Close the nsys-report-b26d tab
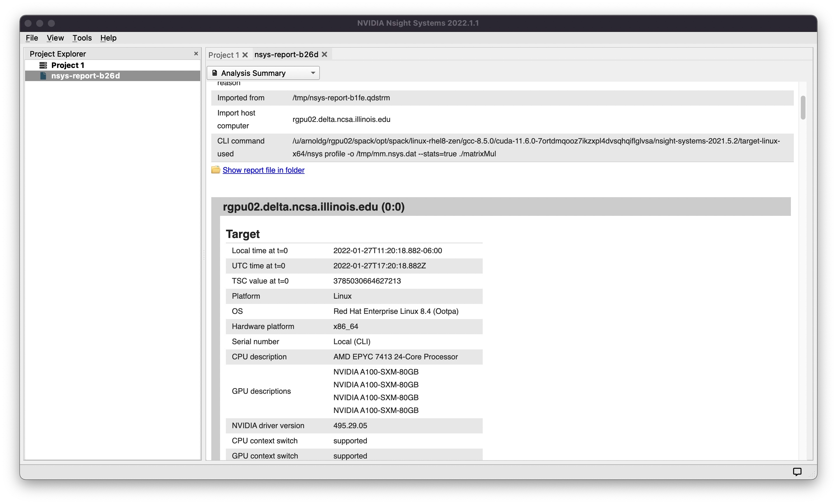Viewport: 837px width, 504px height. (325, 54)
